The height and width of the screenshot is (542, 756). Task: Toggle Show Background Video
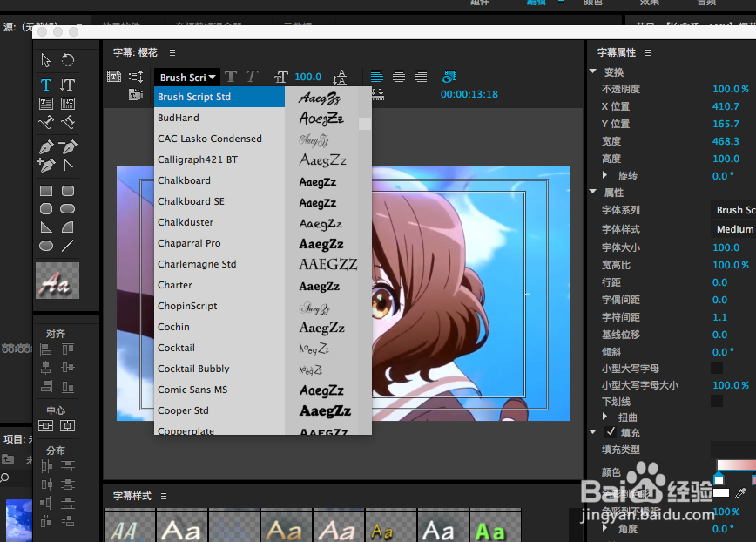pyautogui.click(x=449, y=76)
